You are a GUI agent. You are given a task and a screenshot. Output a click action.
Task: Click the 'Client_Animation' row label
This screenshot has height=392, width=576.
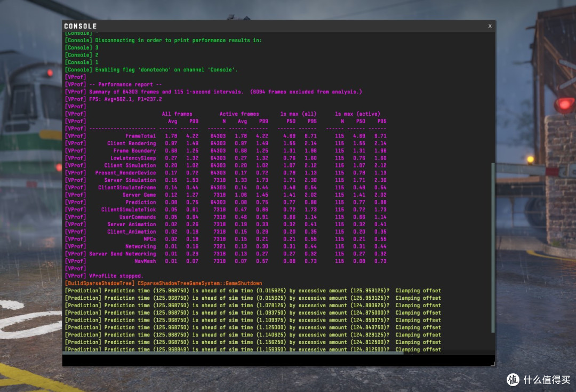[x=132, y=231]
